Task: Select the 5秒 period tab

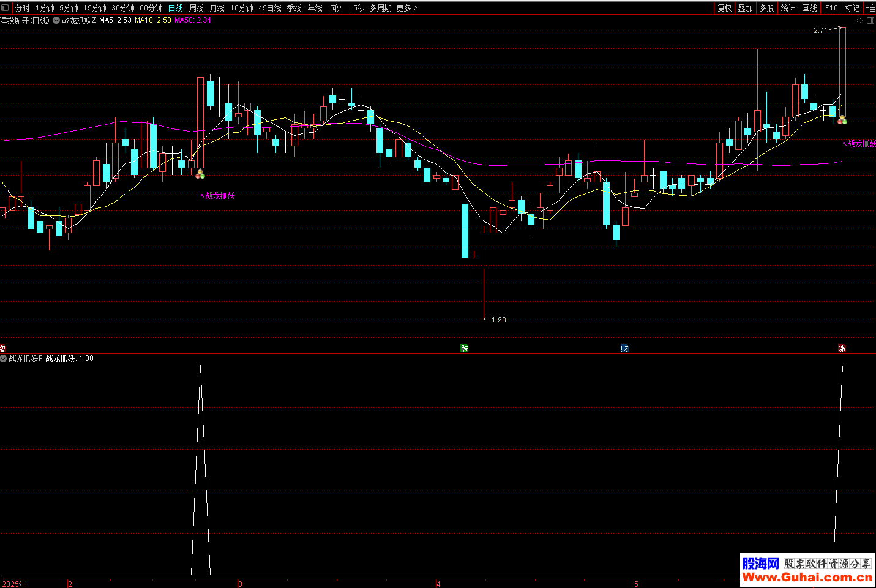Action: [x=336, y=8]
